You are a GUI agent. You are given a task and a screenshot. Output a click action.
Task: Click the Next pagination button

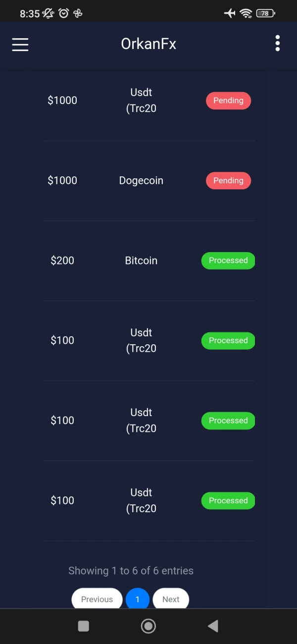171,599
